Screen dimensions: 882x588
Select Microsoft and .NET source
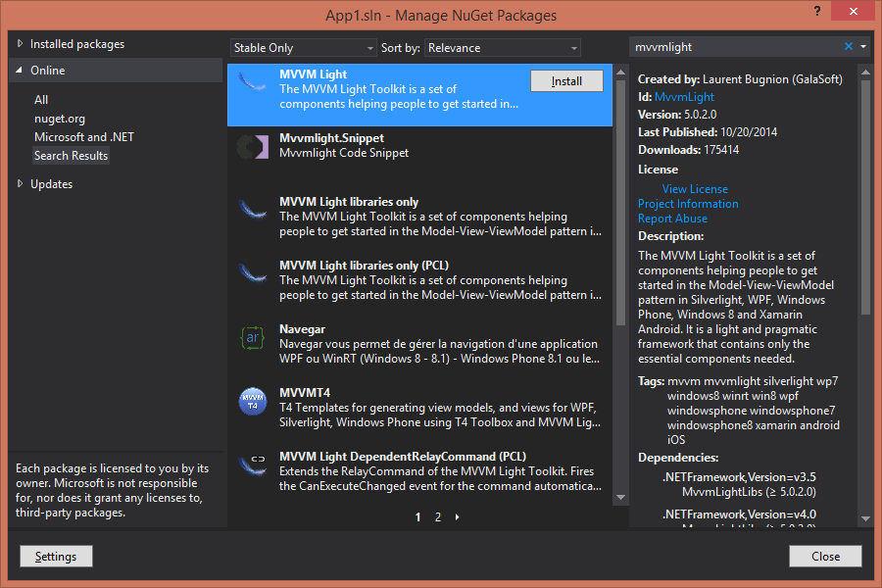click(x=84, y=137)
